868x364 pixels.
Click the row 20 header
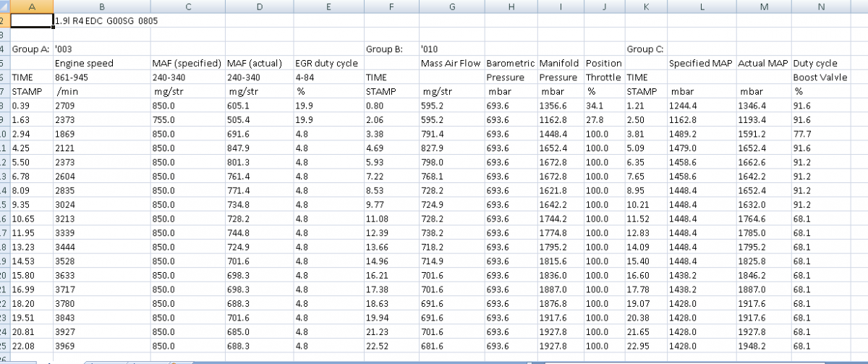[x=4, y=275]
